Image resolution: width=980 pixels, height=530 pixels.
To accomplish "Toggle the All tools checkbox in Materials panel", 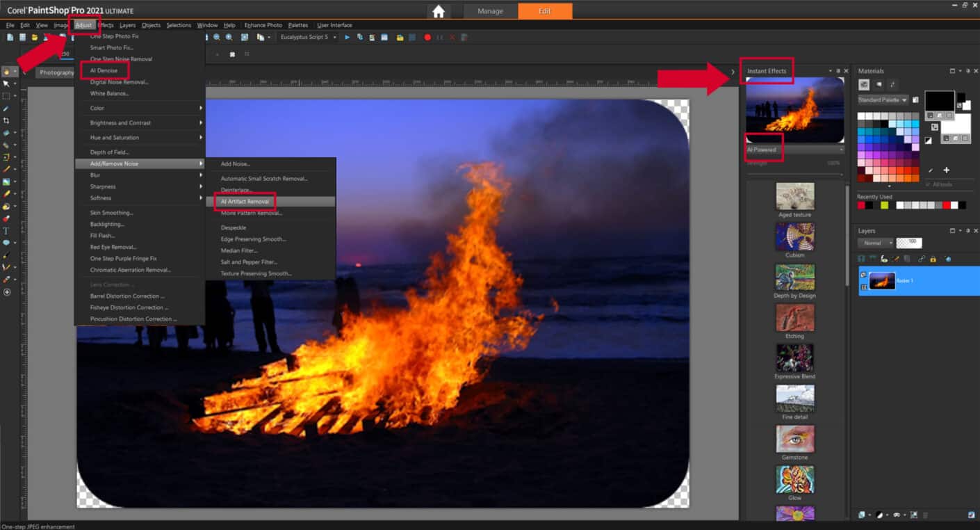I will click(929, 184).
